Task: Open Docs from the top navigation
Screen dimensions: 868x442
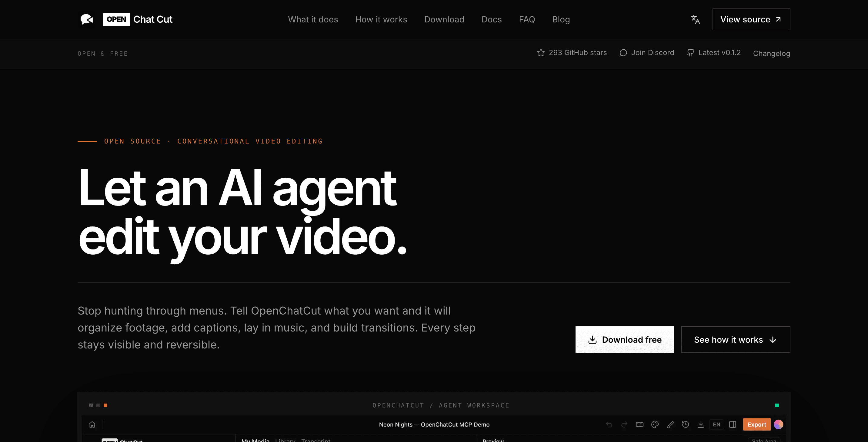Action: pyautogui.click(x=492, y=19)
